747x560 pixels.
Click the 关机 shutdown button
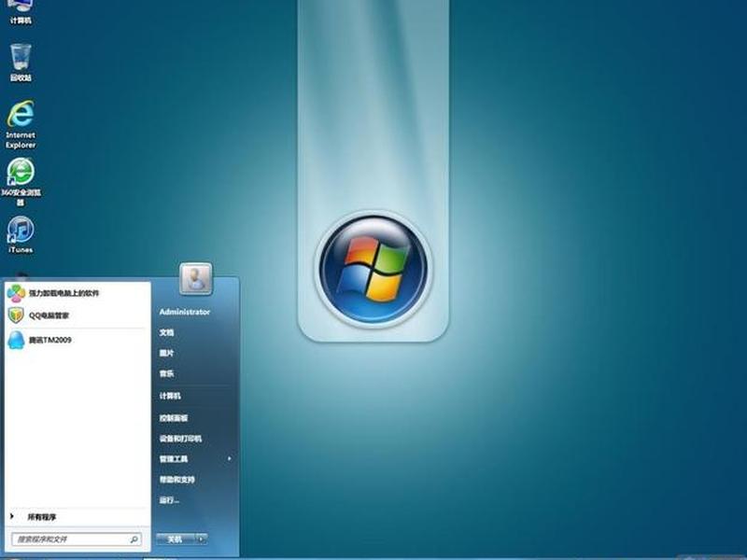coord(176,539)
